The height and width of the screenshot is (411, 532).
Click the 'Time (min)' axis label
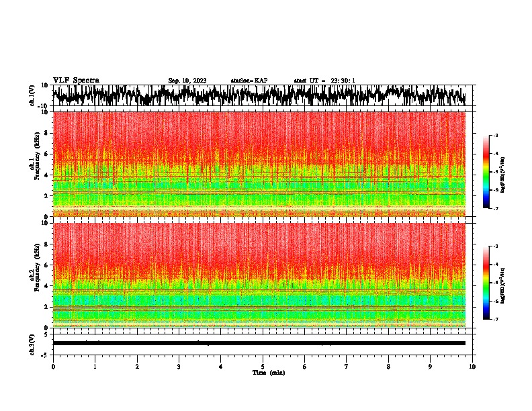(x=269, y=373)
